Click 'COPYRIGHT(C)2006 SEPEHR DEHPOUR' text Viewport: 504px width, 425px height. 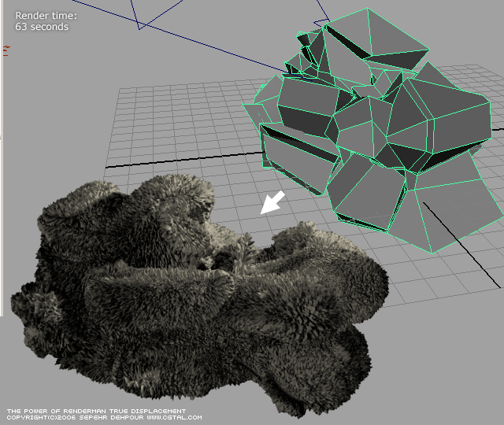pos(76,417)
